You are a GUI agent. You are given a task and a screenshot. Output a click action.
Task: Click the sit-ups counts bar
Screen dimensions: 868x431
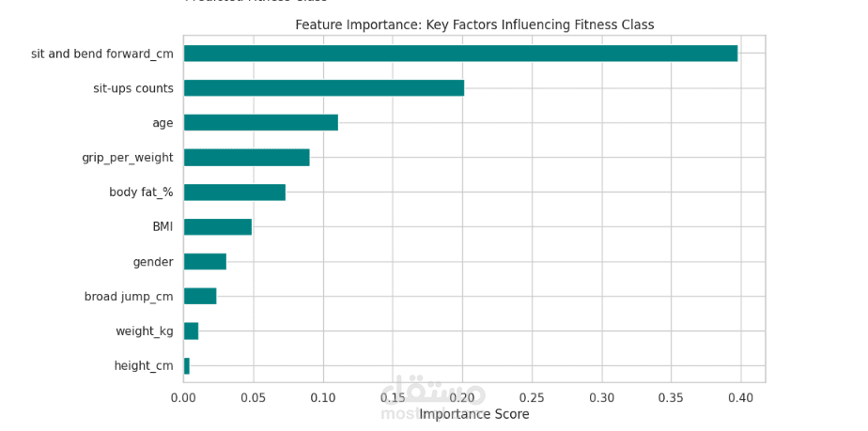point(324,88)
